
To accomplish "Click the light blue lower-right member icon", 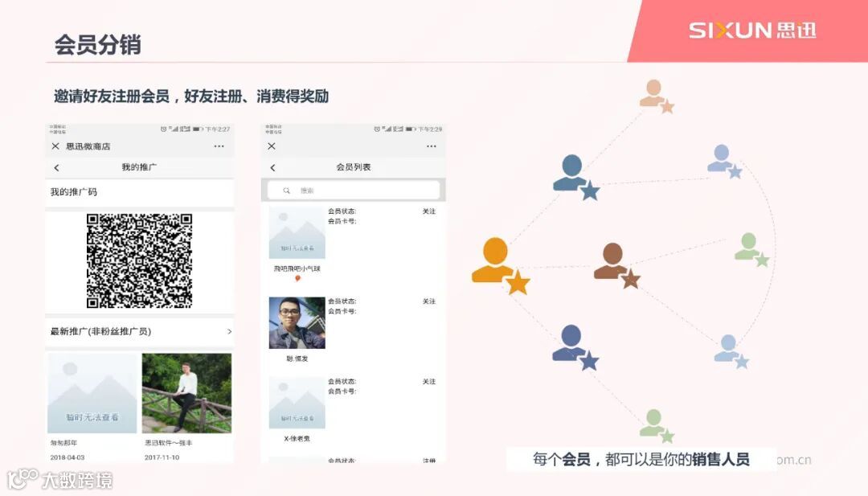I will coord(731,351).
